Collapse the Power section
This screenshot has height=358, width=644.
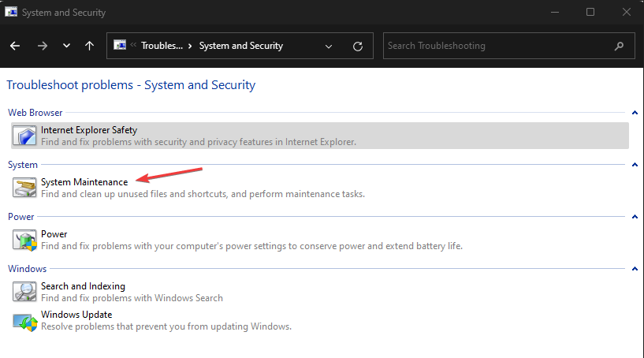(635, 217)
